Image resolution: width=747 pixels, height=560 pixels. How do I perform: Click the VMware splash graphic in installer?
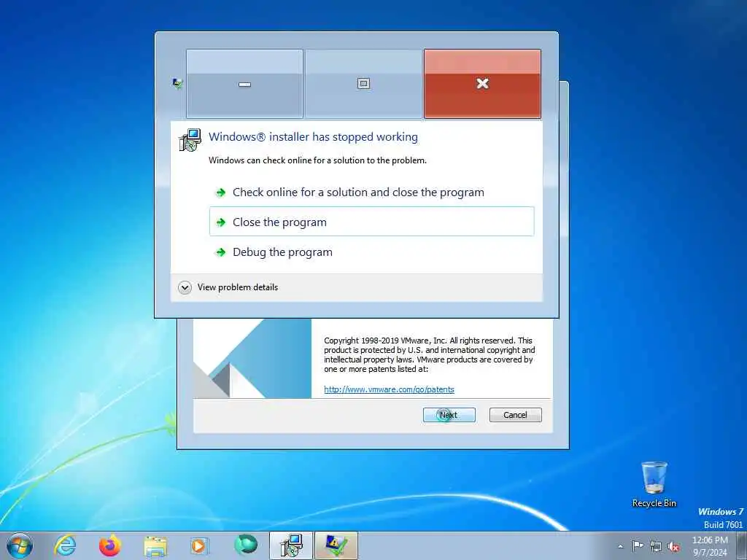252,359
